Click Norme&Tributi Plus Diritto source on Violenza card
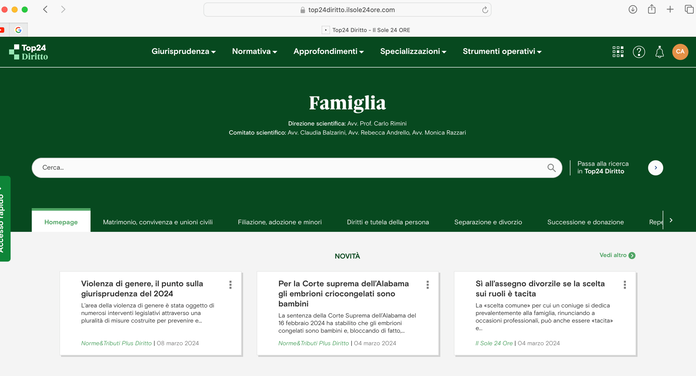Image resolution: width=696 pixels, height=376 pixels. (x=116, y=343)
